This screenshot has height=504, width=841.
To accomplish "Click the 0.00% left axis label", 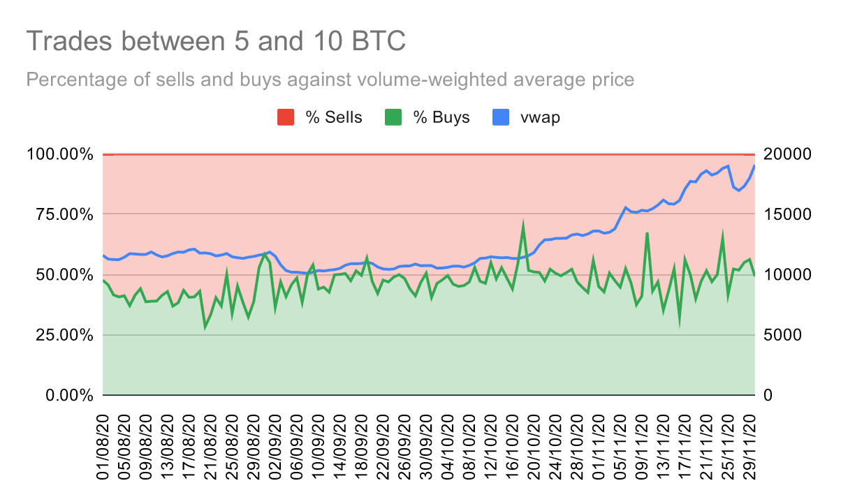I will click(67, 396).
